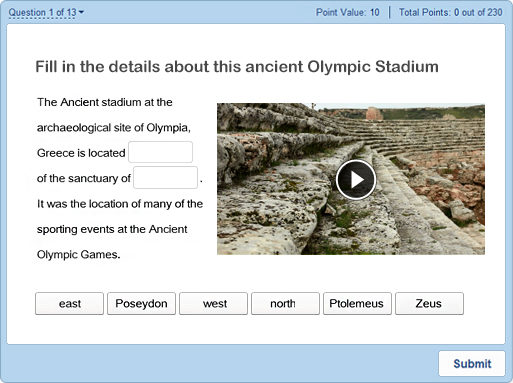The width and height of the screenshot is (513, 383).
Task: Pick the 'west' answer tile
Action: 213,304
